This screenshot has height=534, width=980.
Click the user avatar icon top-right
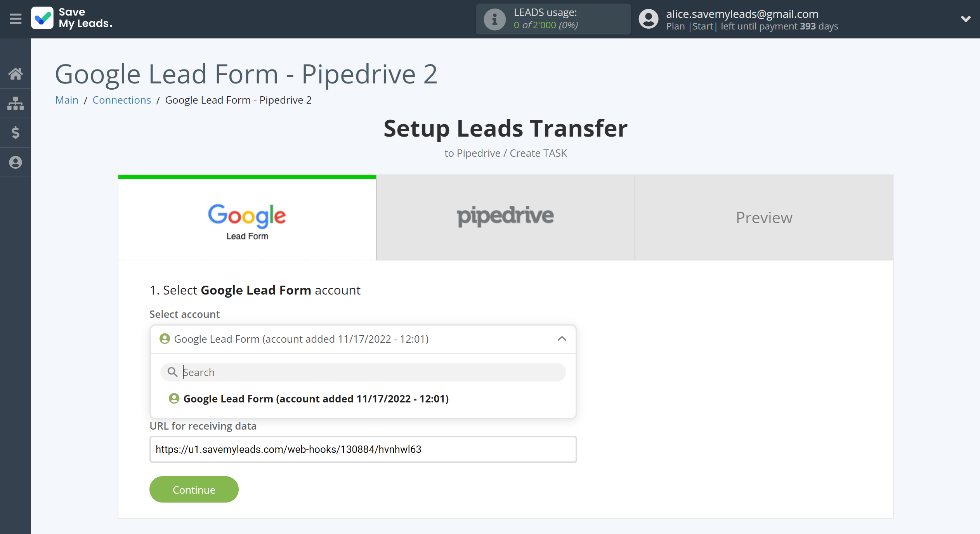[x=647, y=19]
